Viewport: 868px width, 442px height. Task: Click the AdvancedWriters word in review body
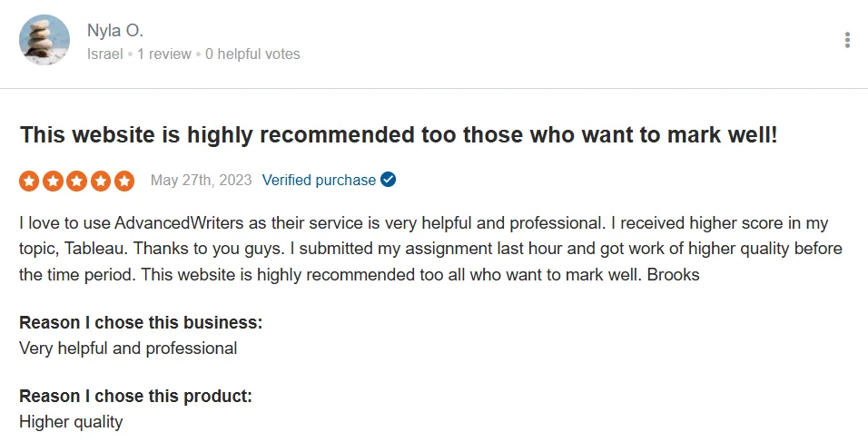179,223
